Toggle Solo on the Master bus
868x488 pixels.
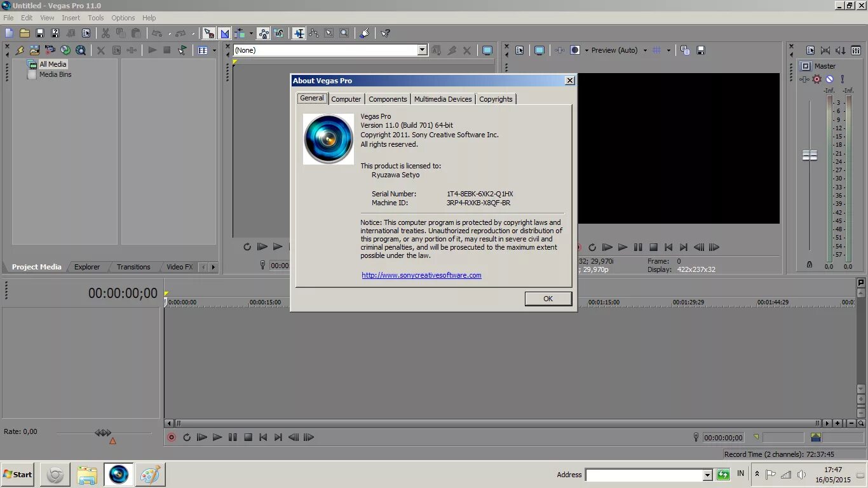(x=842, y=79)
